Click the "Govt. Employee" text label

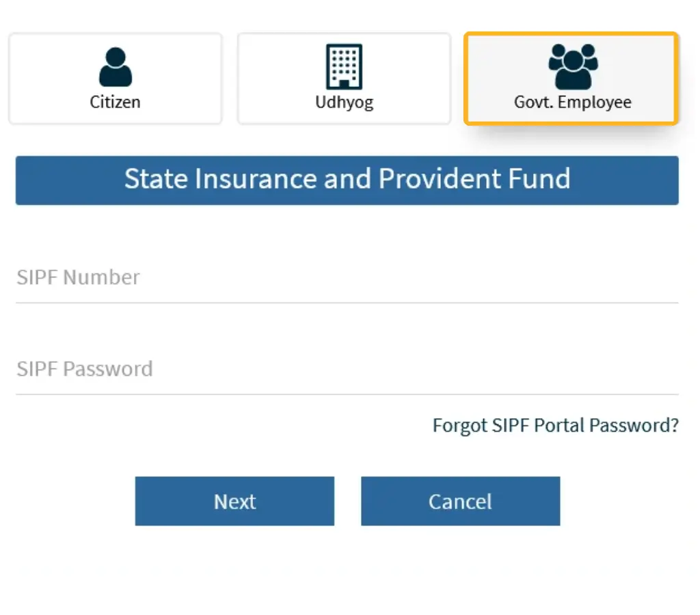tap(573, 102)
